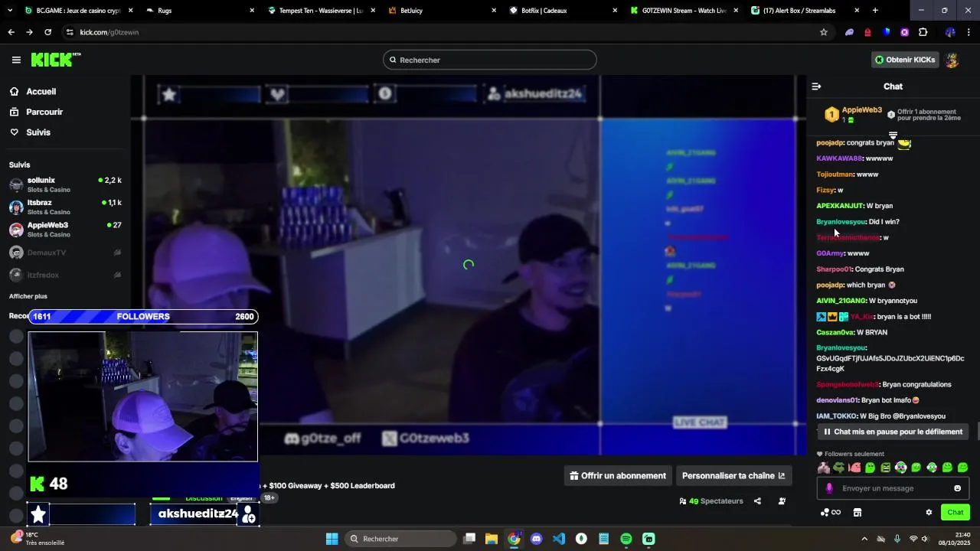Click Offrir un abonnement button

[x=618, y=475]
